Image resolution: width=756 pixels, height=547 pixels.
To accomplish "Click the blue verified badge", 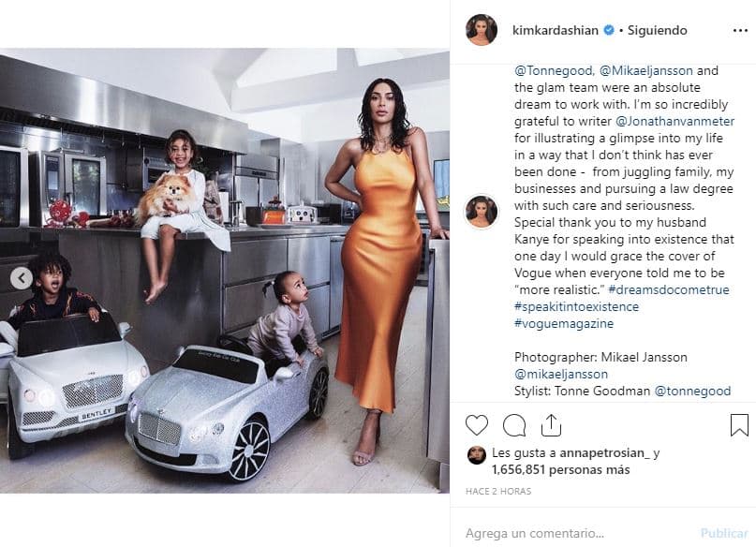I will 609,30.
